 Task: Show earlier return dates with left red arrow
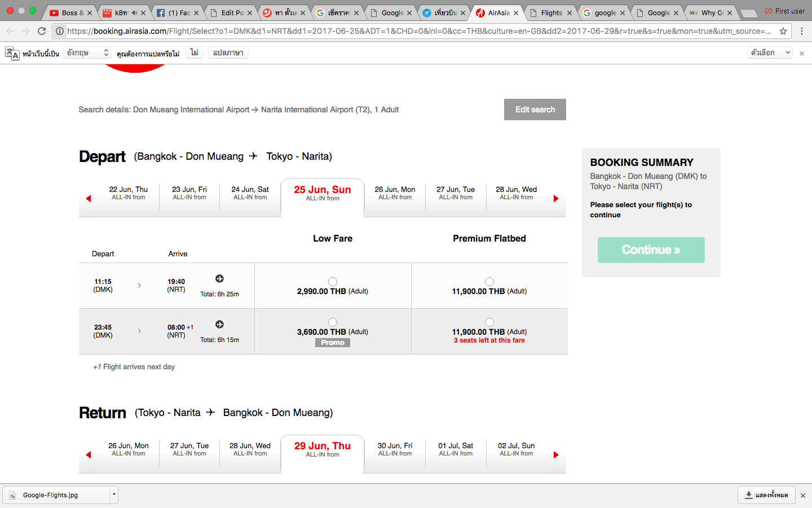click(89, 454)
